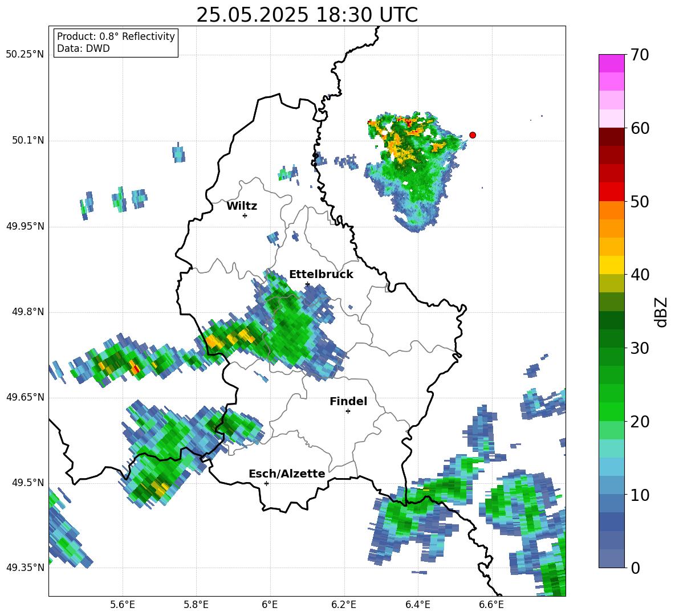Click the Ettelbruck city label
This screenshot has width=675, height=616.
click(x=321, y=275)
